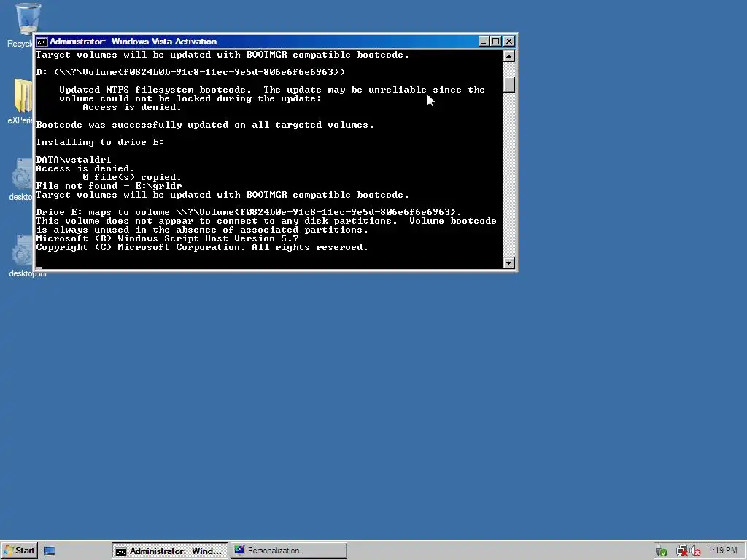Select the upper desktop.ini file icon
The image size is (747, 560).
coord(21,179)
